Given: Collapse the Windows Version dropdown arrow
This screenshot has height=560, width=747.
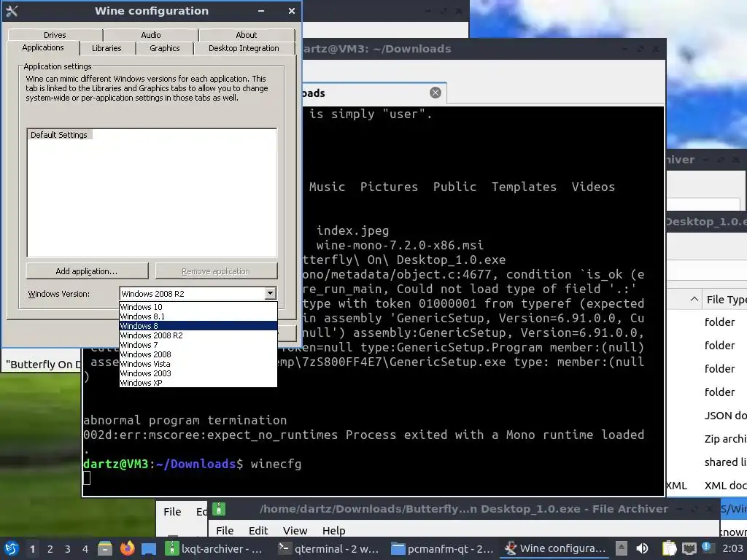Looking at the screenshot, I should pyautogui.click(x=270, y=293).
